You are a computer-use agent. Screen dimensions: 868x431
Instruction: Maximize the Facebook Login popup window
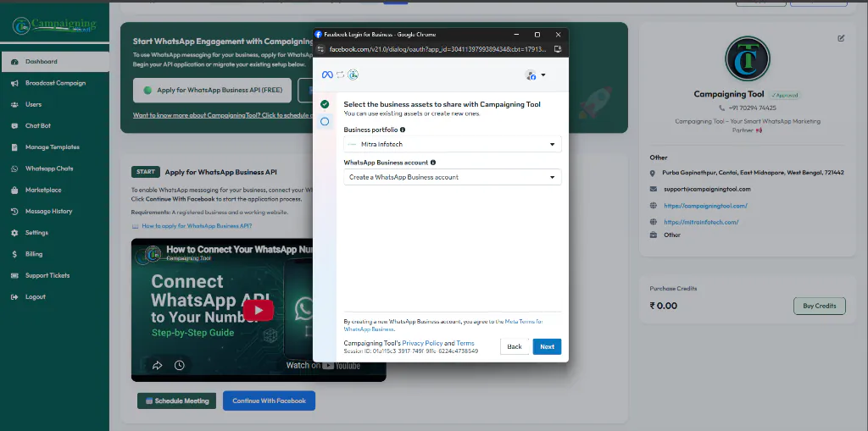click(537, 35)
